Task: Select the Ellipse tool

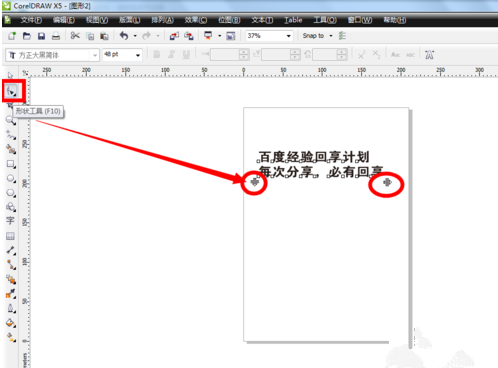Action: point(11,178)
